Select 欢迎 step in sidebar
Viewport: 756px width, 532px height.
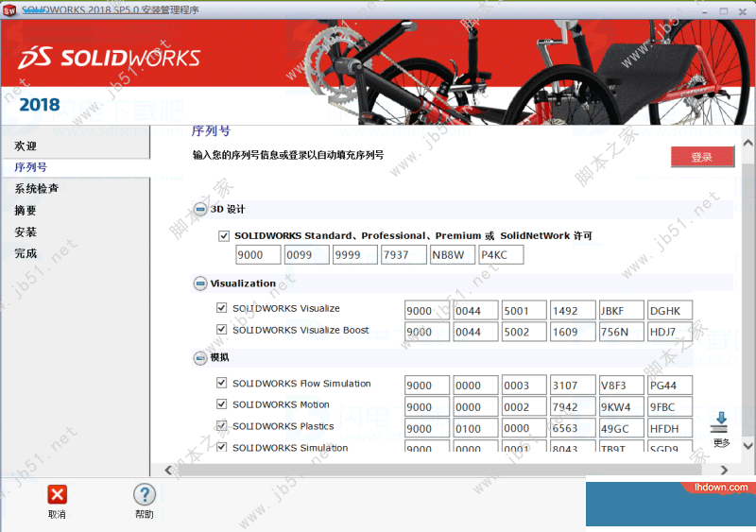tap(26, 146)
